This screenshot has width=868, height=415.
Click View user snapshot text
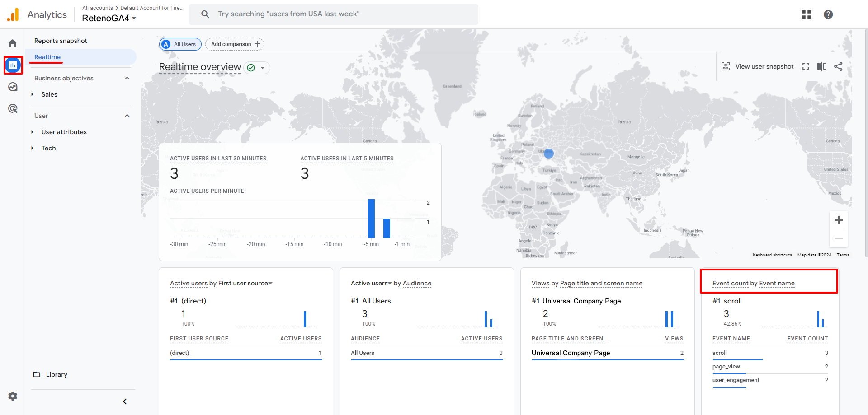pos(764,66)
